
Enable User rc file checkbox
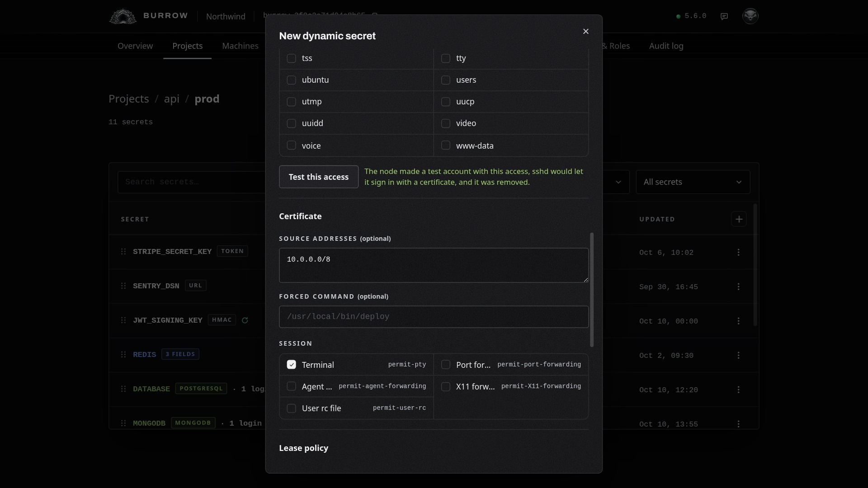292,408
